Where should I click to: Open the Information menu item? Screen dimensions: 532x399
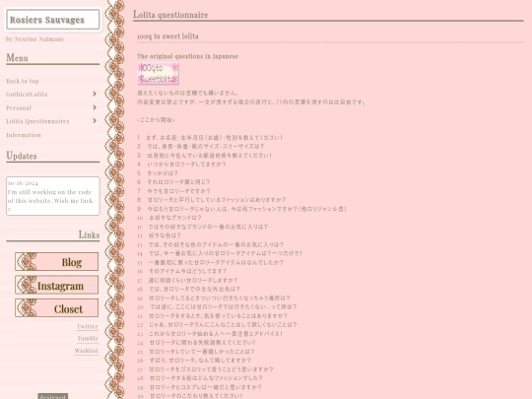pyautogui.click(x=24, y=135)
